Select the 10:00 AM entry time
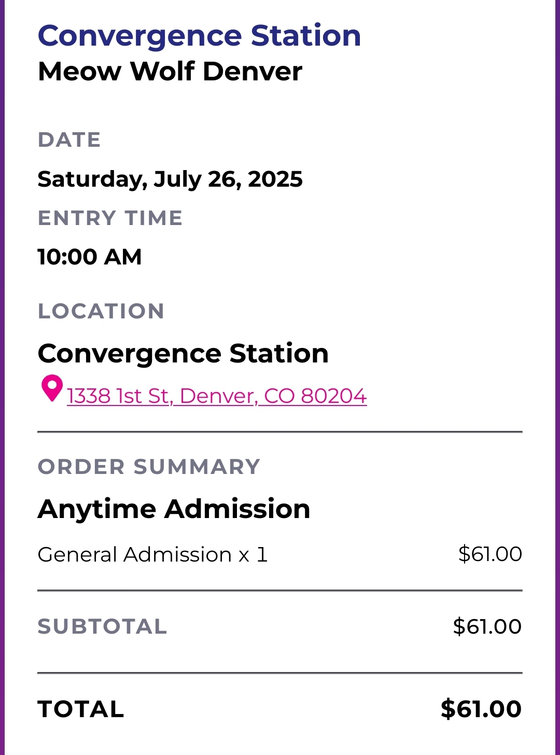The height and width of the screenshot is (755, 560). [x=90, y=257]
